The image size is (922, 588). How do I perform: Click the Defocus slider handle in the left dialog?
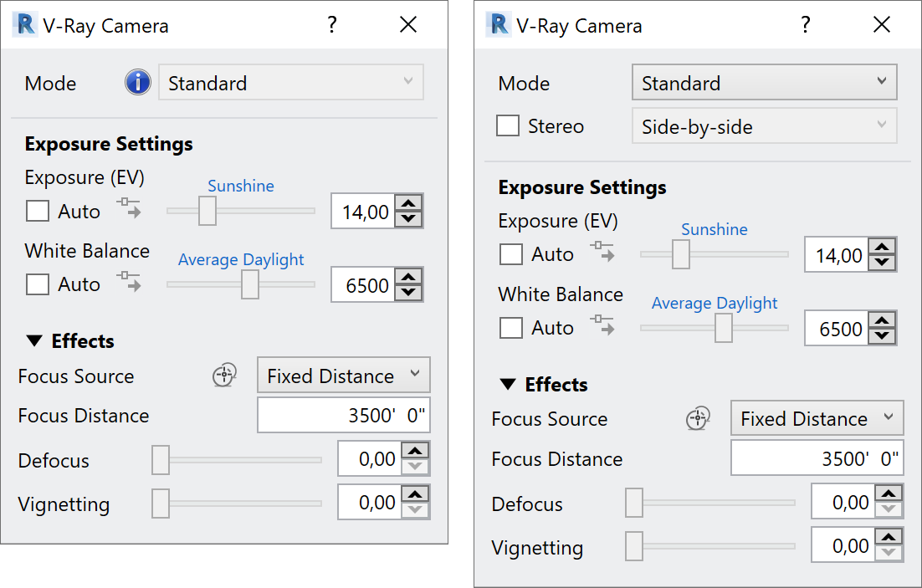pos(161,460)
